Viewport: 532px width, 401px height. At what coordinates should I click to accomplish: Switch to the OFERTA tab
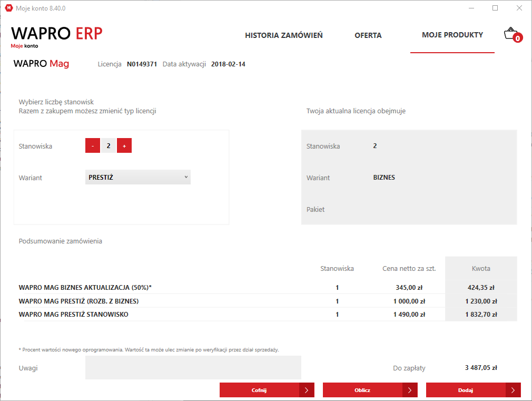click(x=368, y=35)
